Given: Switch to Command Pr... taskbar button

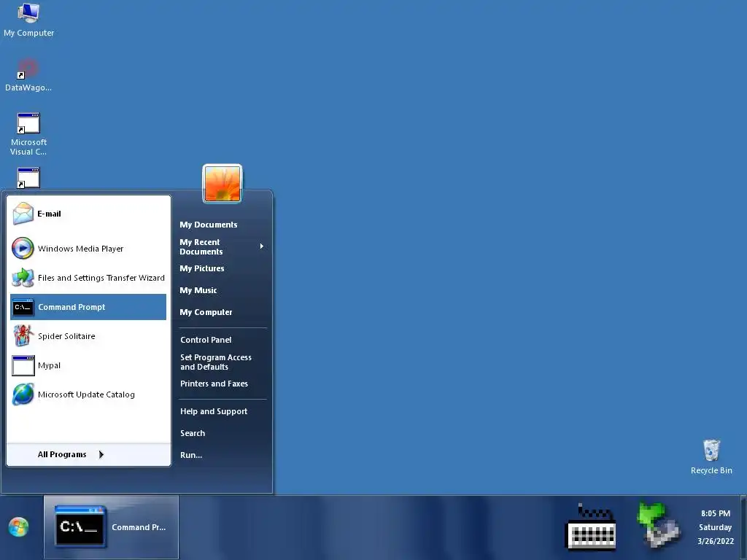Looking at the screenshot, I should click(111, 527).
